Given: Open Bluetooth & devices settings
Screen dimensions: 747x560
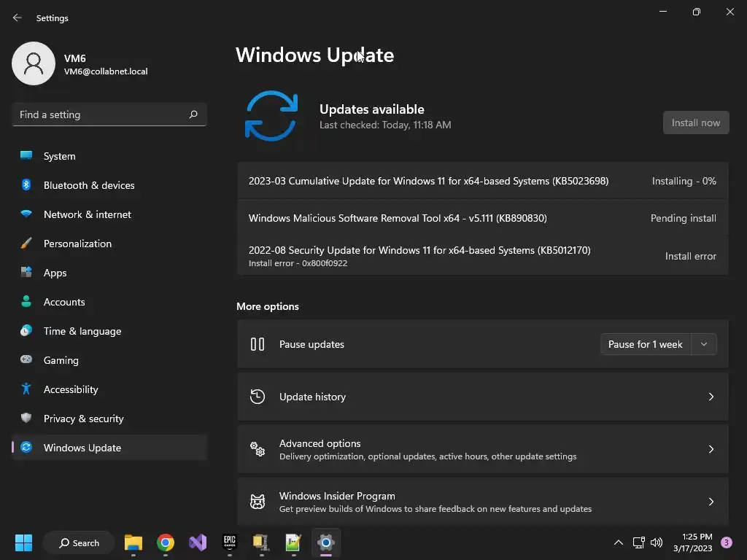Looking at the screenshot, I should [109, 185].
